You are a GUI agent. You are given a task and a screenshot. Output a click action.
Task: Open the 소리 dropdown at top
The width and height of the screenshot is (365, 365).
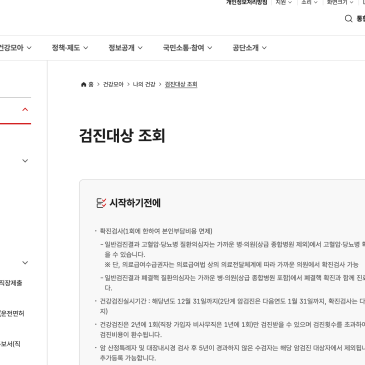[x=309, y=2]
